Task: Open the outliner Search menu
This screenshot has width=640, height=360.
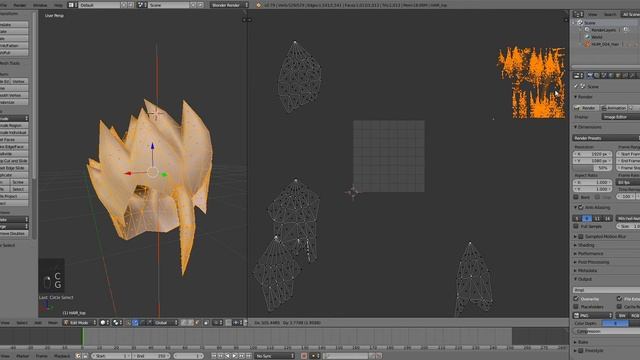Action: point(610,14)
